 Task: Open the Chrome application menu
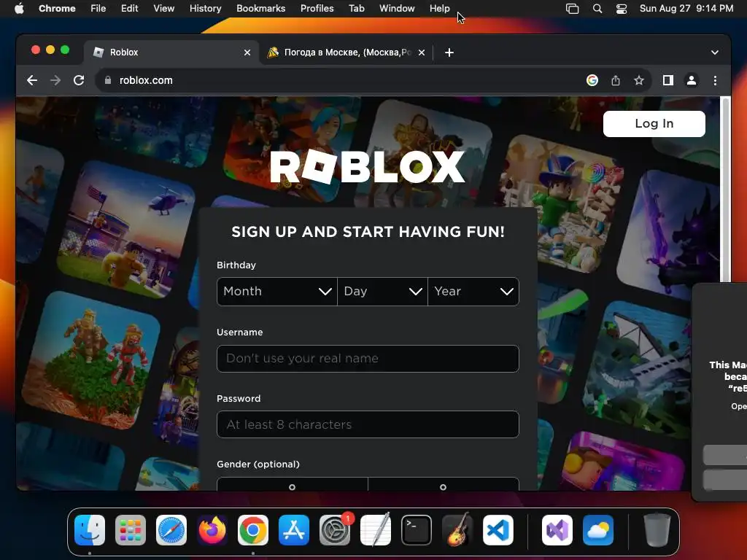[x=57, y=9]
